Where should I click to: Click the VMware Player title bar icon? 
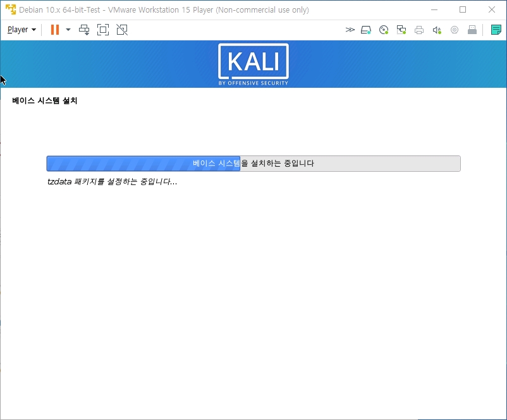point(11,9)
